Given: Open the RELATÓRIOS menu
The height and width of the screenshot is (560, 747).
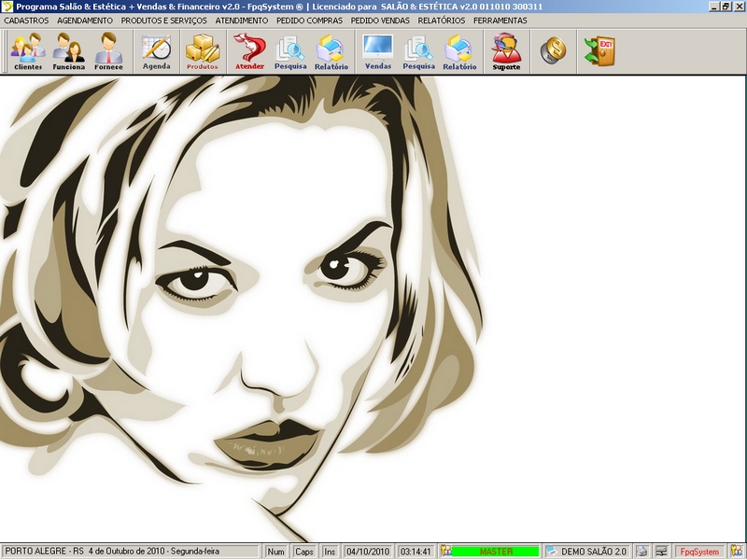Looking at the screenshot, I should tap(441, 21).
